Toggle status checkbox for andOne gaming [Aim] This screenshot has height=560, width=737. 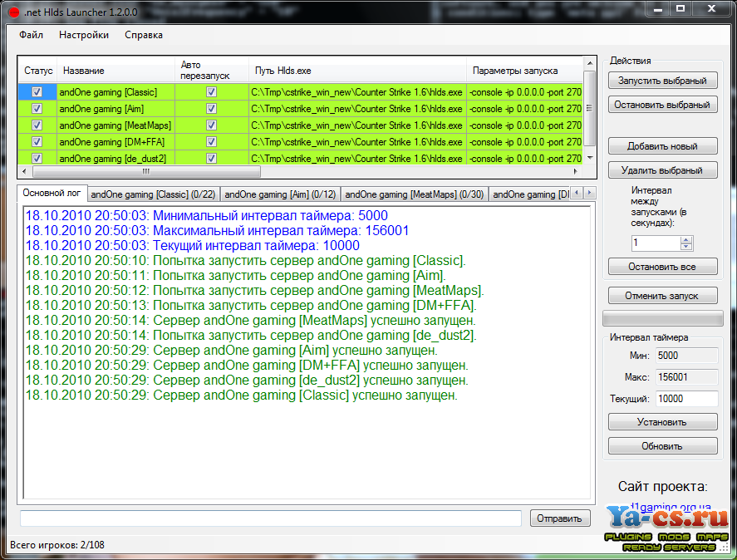[x=37, y=109]
